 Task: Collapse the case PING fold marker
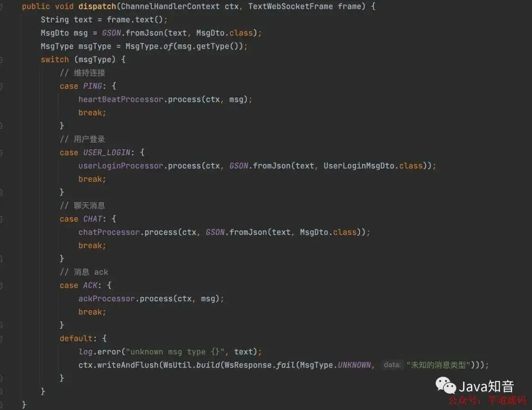1,87
